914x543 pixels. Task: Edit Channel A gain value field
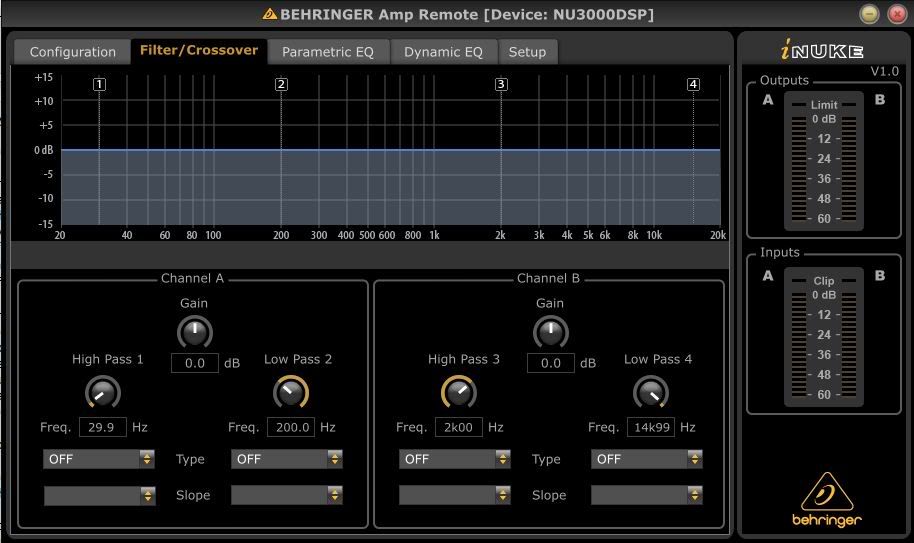pos(195,363)
